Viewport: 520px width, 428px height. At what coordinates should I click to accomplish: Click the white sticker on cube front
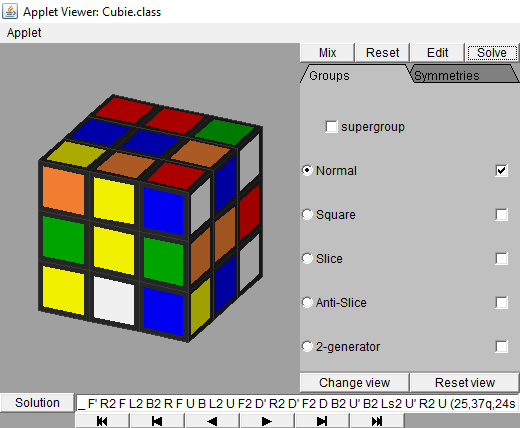(114, 300)
